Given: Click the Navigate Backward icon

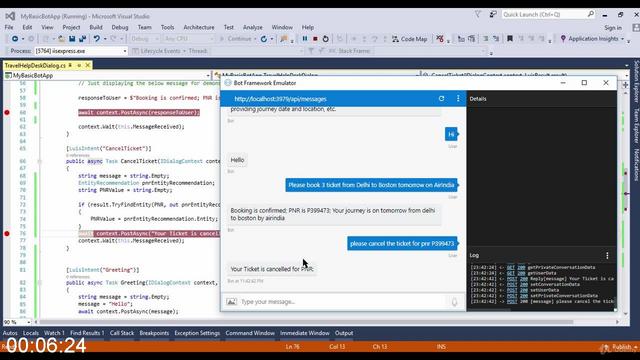Looking at the screenshot, I should tap(15, 39).
